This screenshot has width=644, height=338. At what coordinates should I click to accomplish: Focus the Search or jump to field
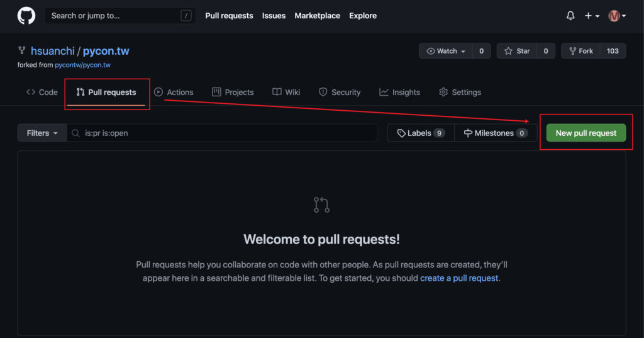(x=120, y=16)
